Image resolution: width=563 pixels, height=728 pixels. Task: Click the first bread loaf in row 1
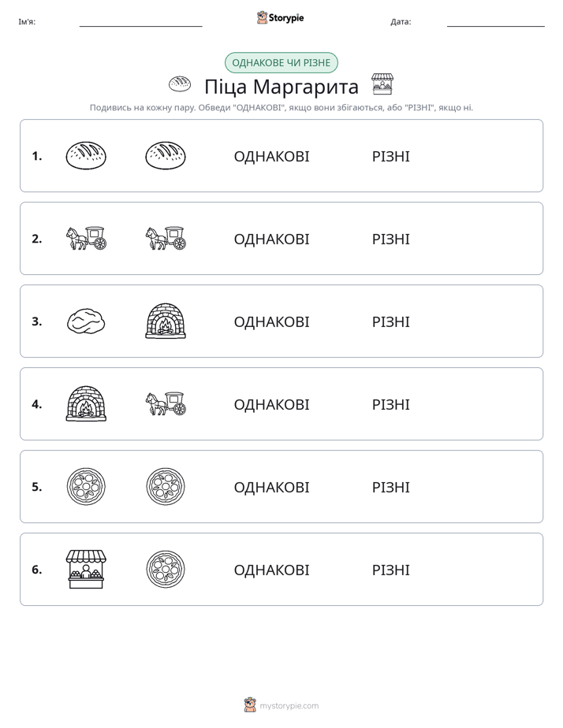pos(86,155)
